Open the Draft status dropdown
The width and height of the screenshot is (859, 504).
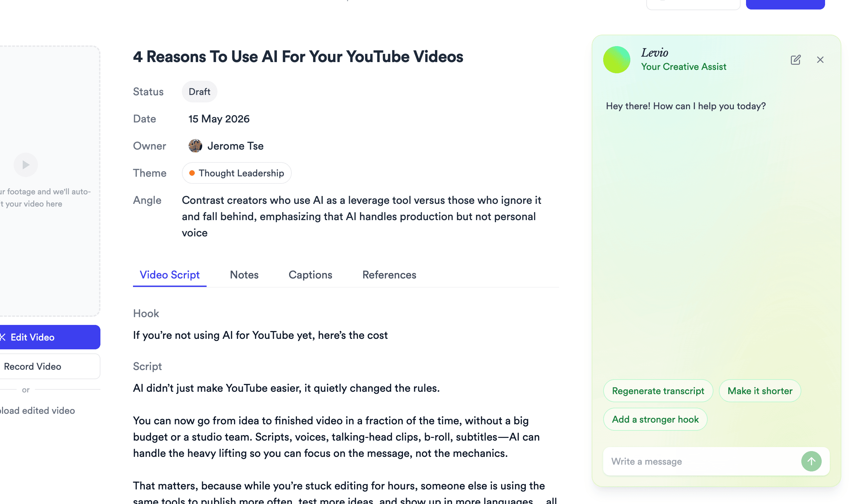point(199,92)
